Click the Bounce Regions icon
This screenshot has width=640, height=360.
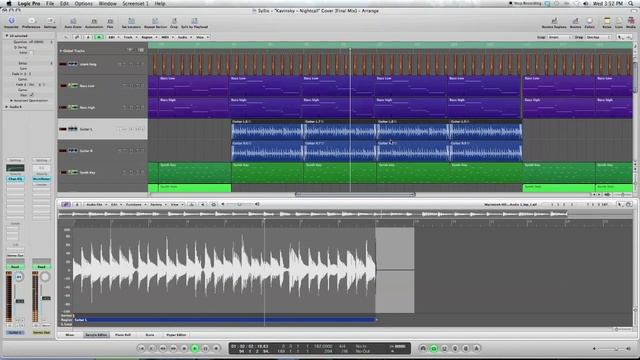pos(554,22)
